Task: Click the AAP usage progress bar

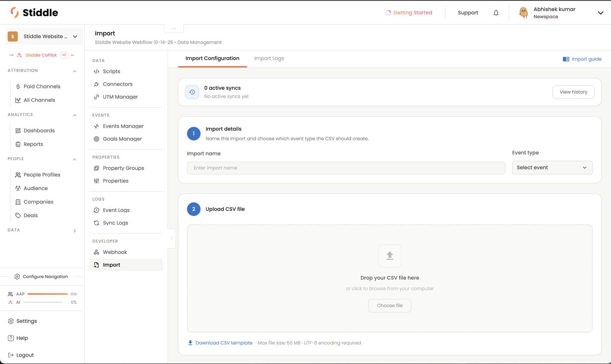Action: tap(48, 294)
